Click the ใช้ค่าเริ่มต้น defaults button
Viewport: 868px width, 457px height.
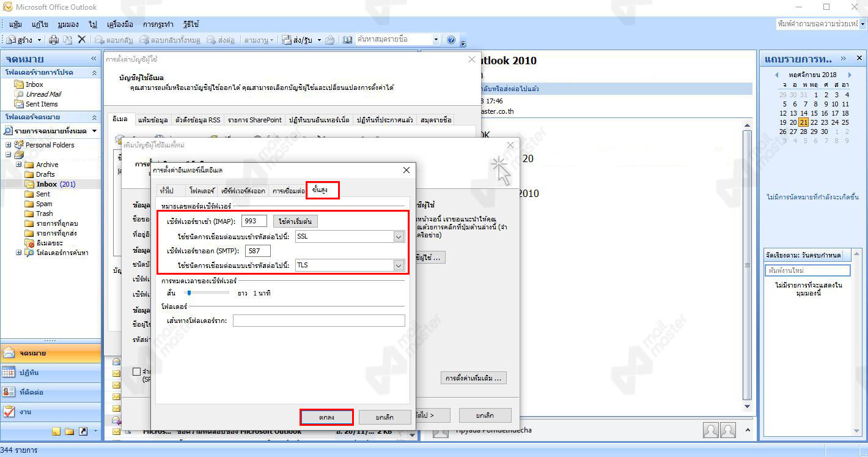295,221
